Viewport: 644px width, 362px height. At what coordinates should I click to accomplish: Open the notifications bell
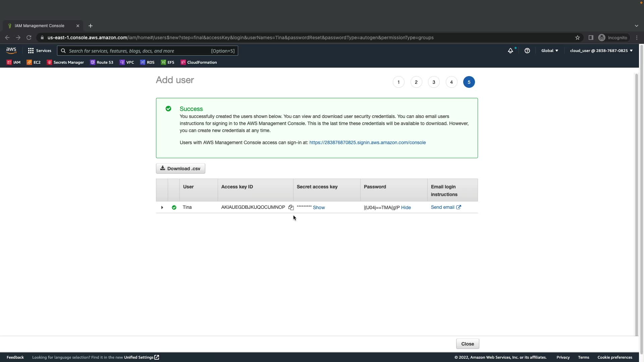coord(510,51)
